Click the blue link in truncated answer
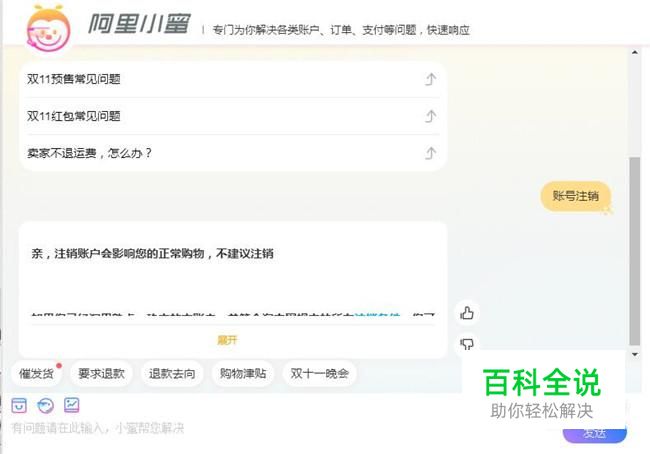Viewport: 650px width, 454px height. point(377,315)
